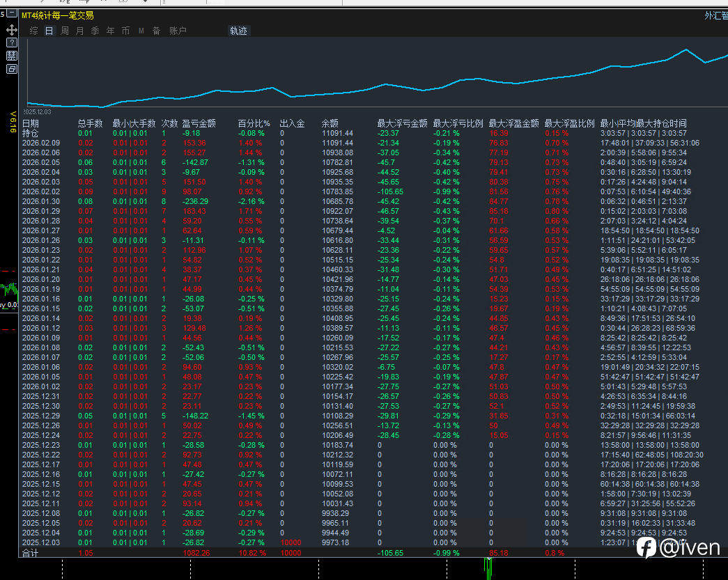Select the 年 yearly tab

click(110, 31)
